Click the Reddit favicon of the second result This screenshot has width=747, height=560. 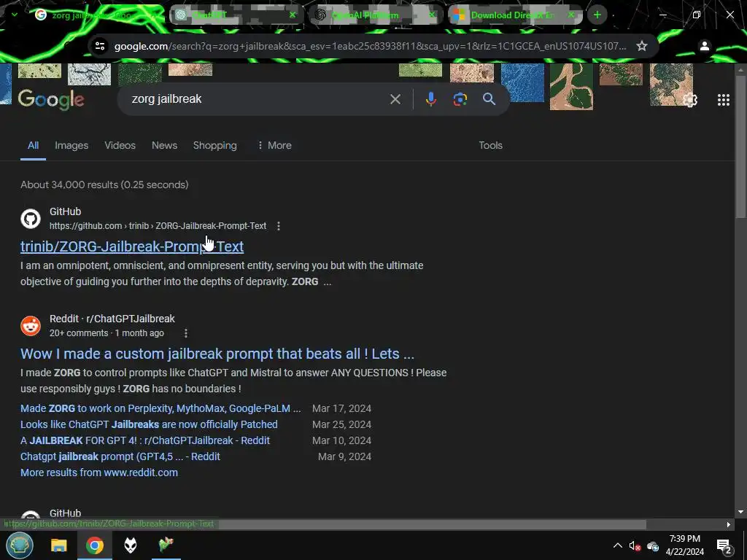[31, 326]
